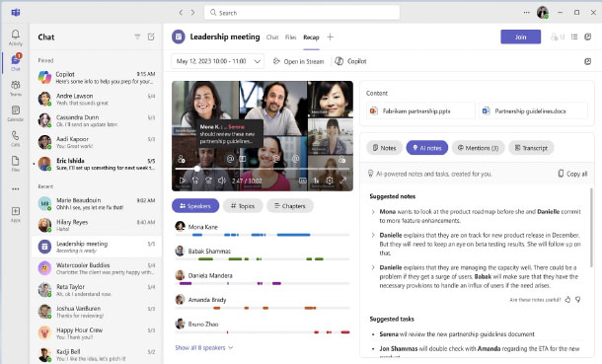Open the Files tab of Leadership meeting

(290, 36)
